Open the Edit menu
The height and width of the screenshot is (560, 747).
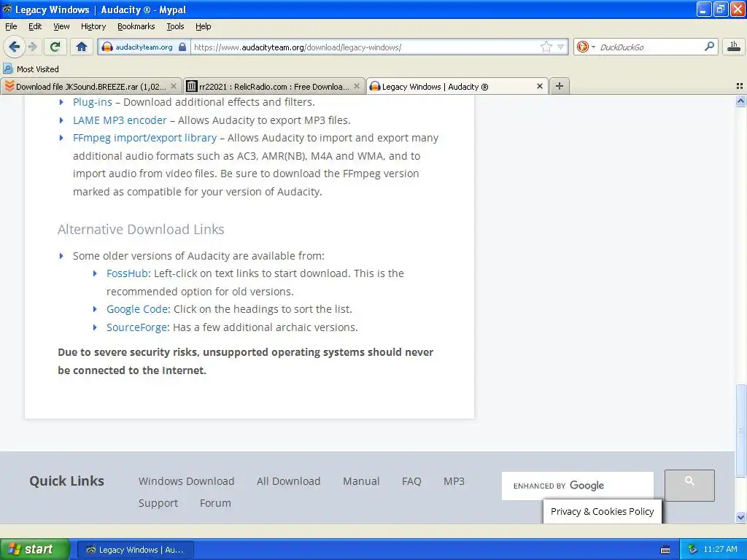click(x=35, y=26)
